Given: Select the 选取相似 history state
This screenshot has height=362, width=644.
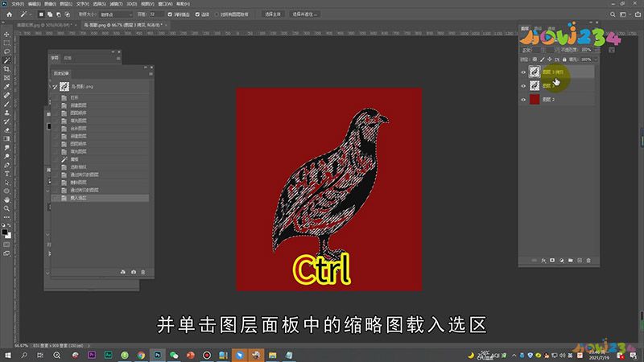Looking at the screenshot, I should click(x=100, y=167).
